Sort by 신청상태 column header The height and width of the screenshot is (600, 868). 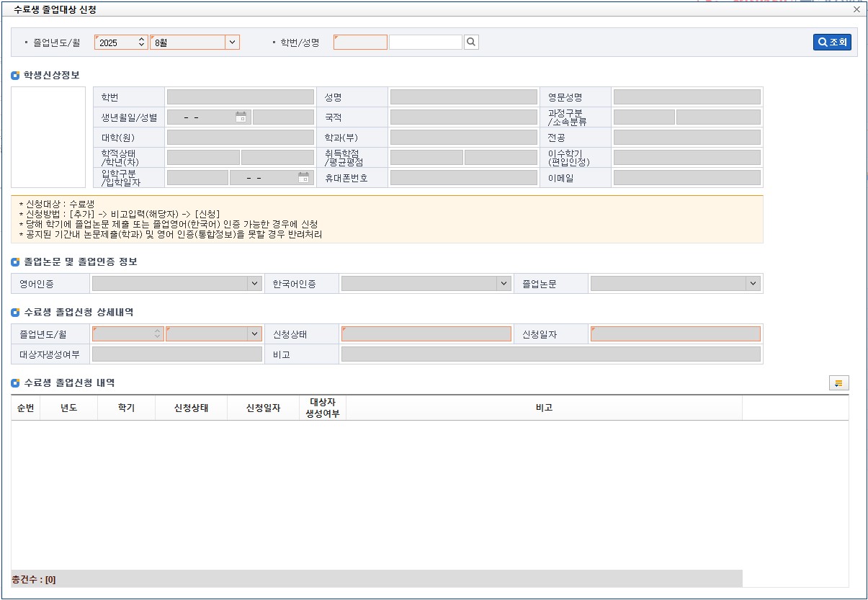point(191,408)
